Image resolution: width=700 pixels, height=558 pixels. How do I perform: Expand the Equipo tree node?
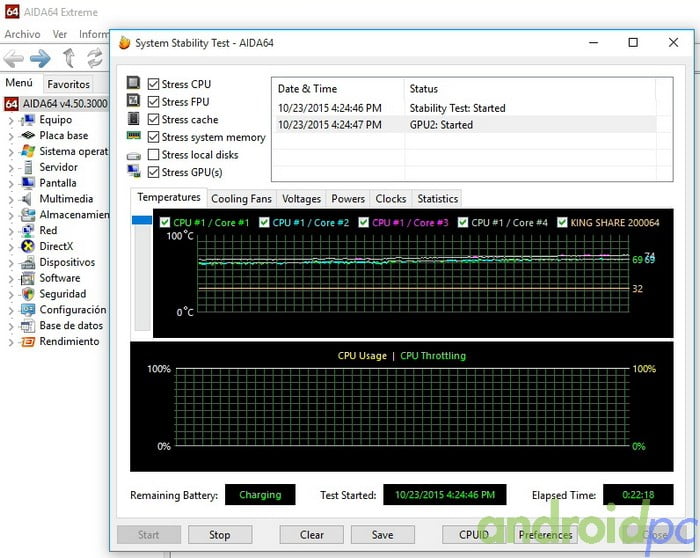point(11,120)
